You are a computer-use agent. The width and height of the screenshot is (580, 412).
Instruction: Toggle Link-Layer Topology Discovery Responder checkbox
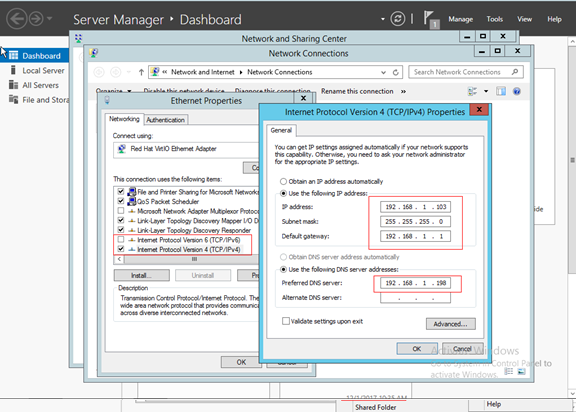(x=121, y=230)
